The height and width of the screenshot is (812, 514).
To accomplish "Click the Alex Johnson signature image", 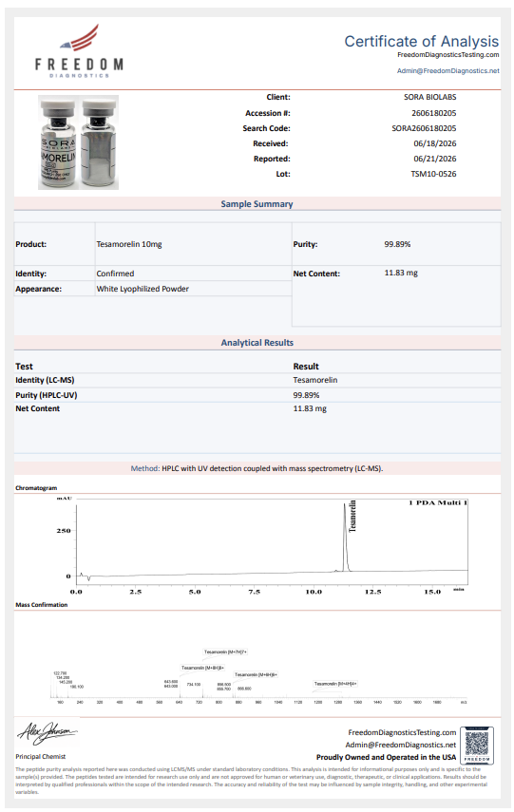I will pos(48,733).
